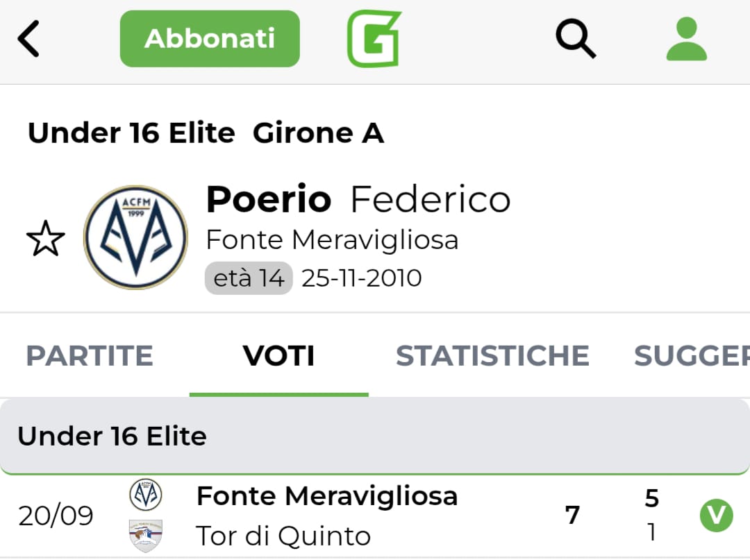The width and height of the screenshot is (750, 560).
Task: Tap the green V result badge
Action: [716, 516]
